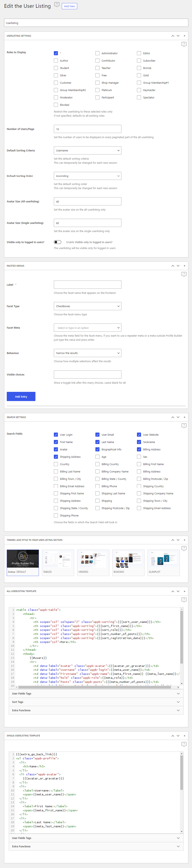Open the Facet Type dropdown
The image size is (192, 868).
click(87, 306)
